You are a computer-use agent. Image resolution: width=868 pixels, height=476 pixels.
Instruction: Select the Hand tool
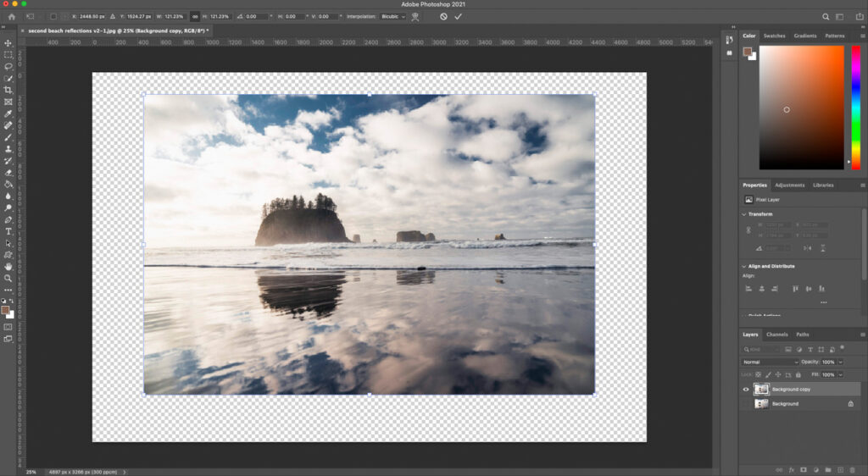(x=8, y=267)
